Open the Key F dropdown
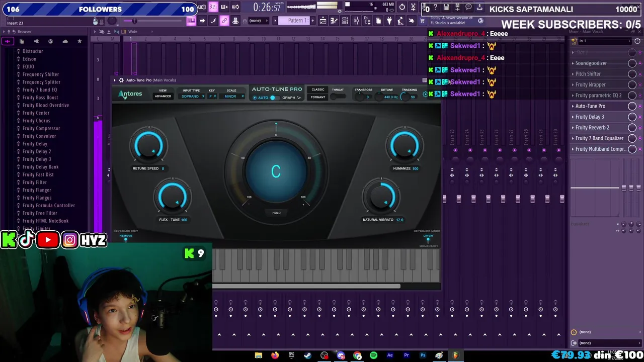644x362 pixels. pyautogui.click(x=212, y=97)
